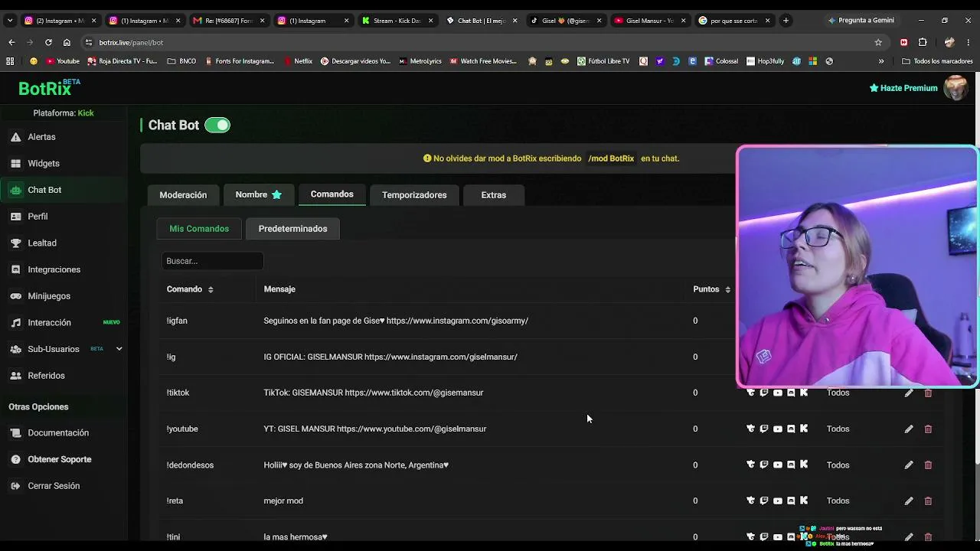
Task: Delete the !youtube command with trash icon
Action: click(x=928, y=429)
